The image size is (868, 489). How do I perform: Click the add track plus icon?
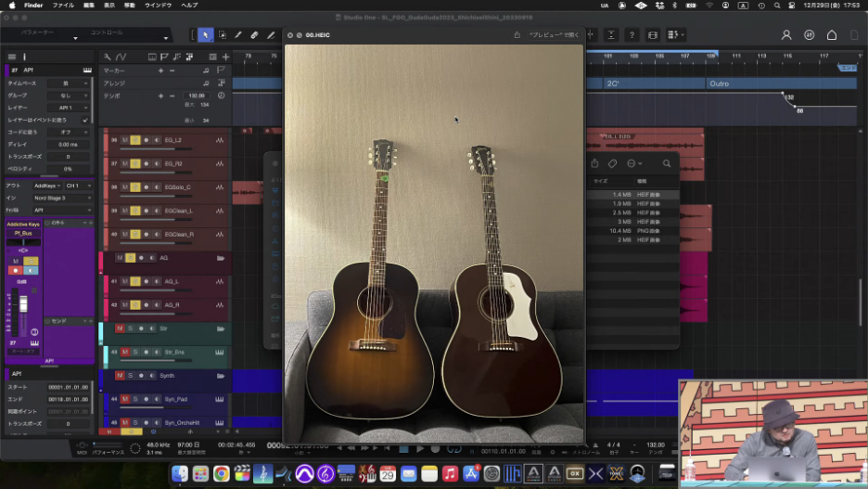coord(225,58)
